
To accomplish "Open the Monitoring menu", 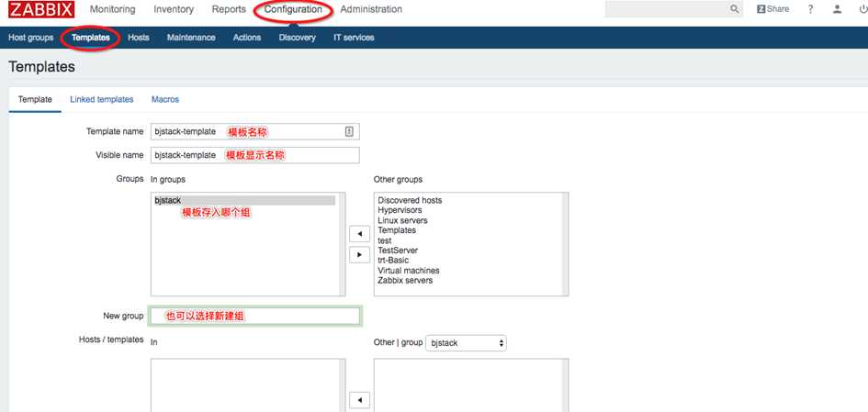I will point(112,9).
